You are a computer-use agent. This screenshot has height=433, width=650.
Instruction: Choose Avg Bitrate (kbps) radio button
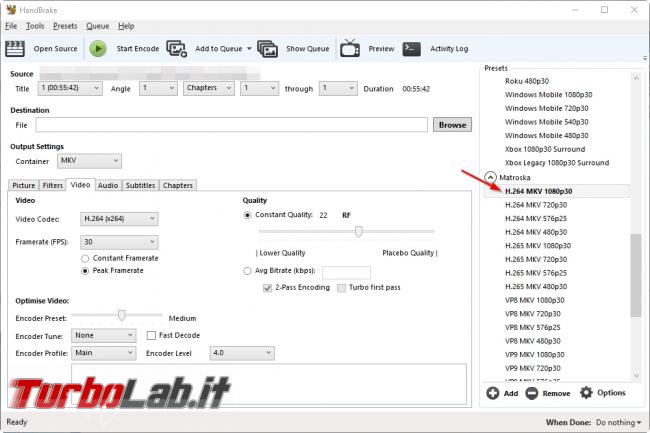point(247,271)
